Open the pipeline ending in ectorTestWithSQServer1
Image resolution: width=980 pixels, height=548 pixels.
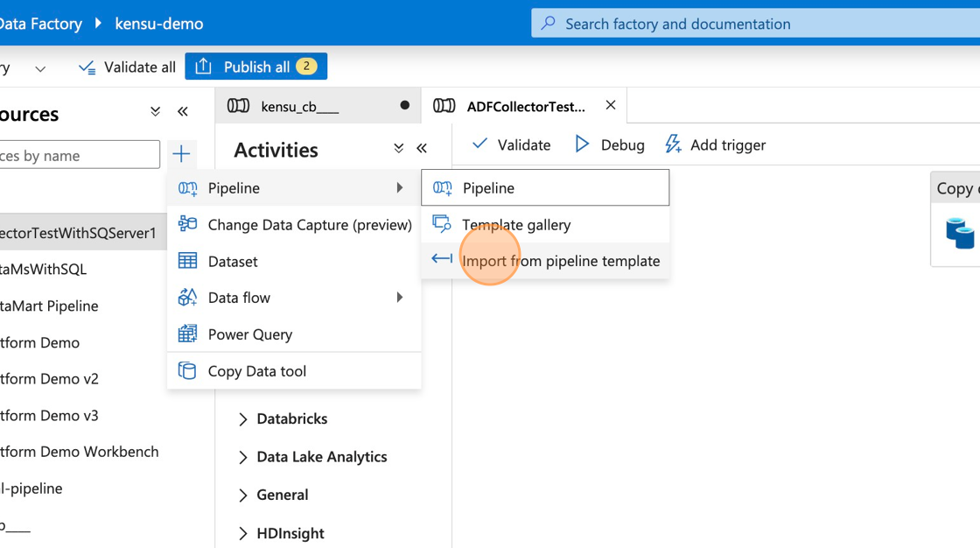coord(83,233)
